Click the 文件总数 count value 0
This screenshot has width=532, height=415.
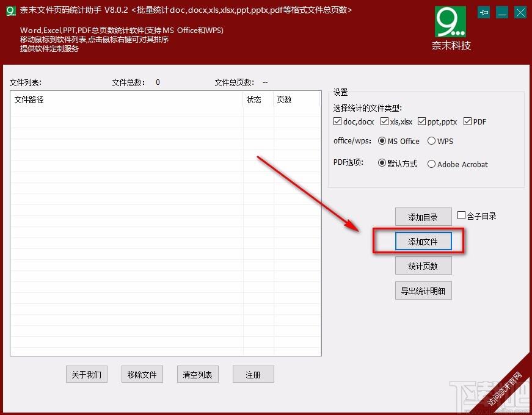(158, 82)
